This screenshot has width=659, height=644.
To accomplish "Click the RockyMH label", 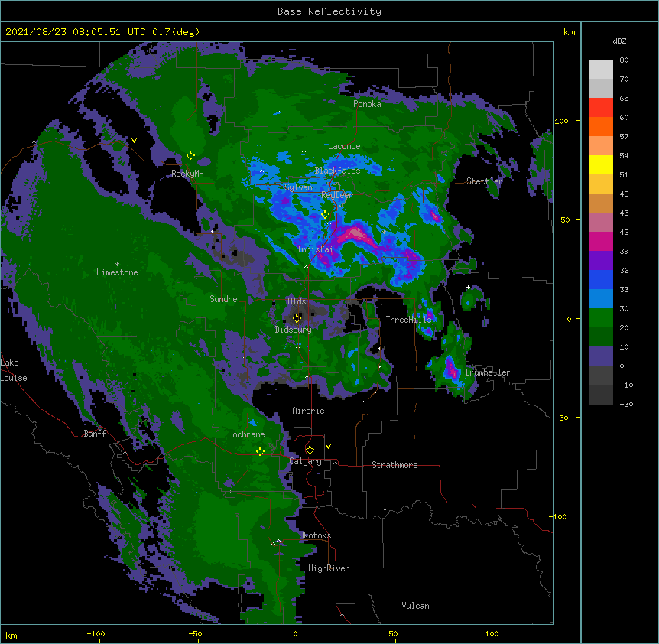I will pos(187,174).
